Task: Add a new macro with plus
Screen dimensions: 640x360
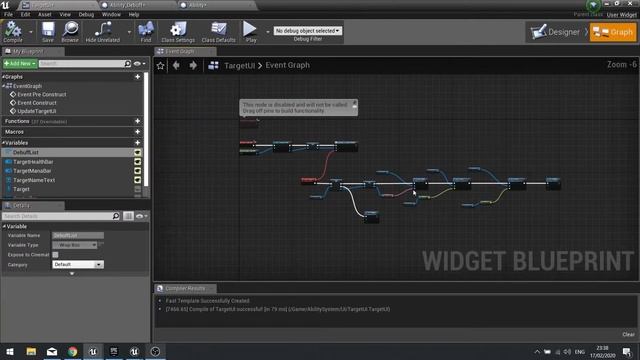Action: click(138, 132)
